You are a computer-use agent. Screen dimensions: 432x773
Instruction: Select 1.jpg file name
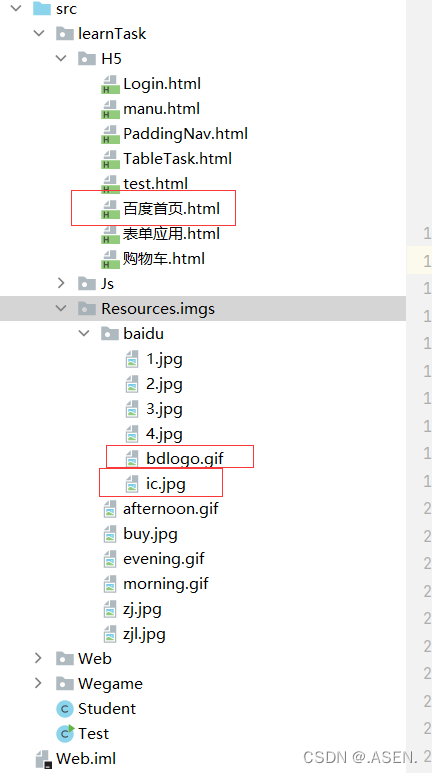(164, 359)
